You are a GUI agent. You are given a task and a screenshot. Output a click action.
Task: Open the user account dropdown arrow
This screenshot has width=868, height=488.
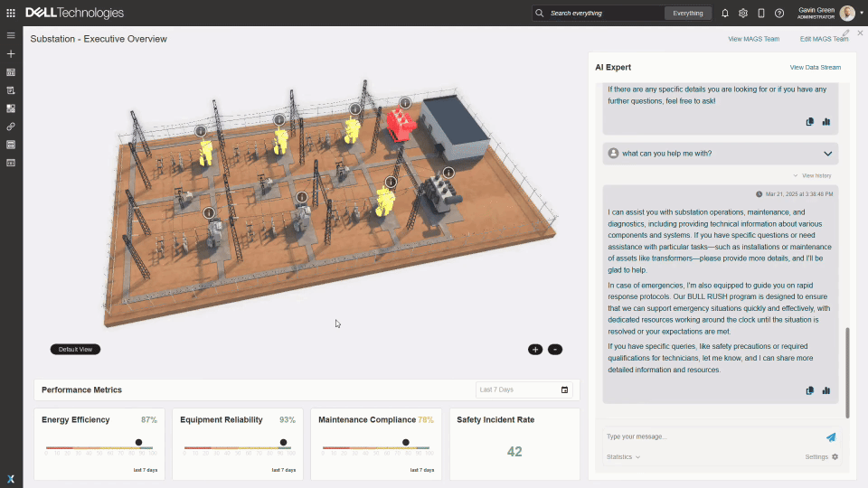coord(860,14)
